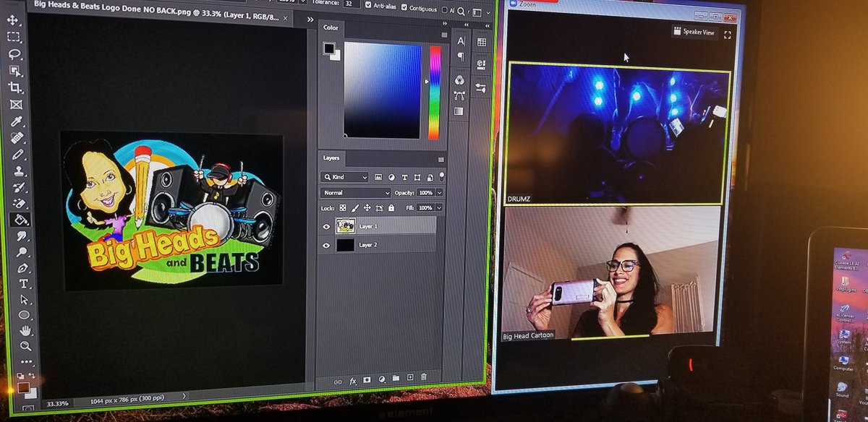Select the Color panel tab

[x=331, y=28]
